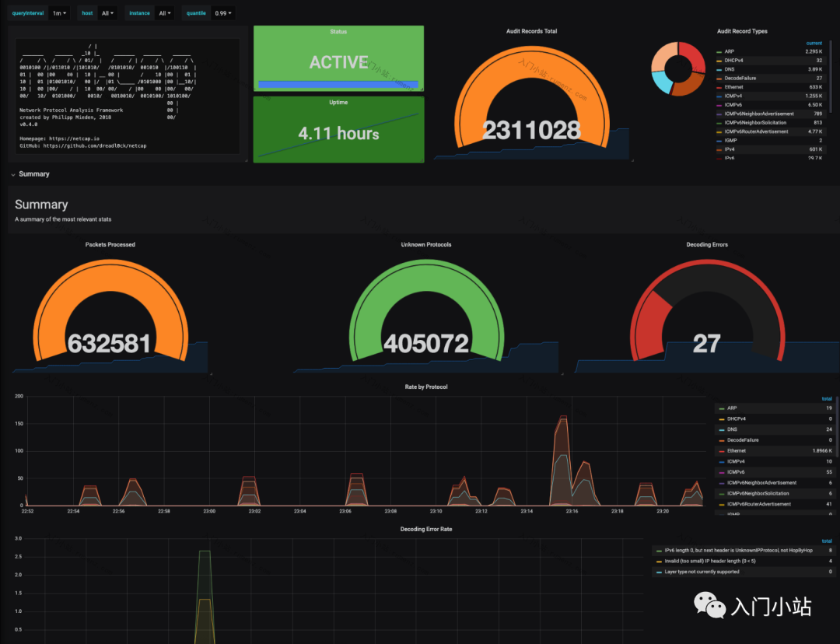Select DecodeFailure in Rate by Protocol legend

(x=743, y=440)
